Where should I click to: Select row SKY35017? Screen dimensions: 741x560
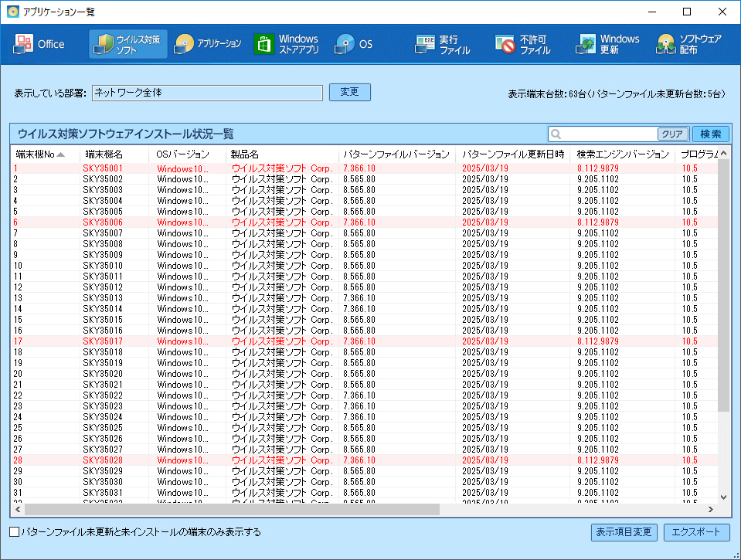[x=365, y=341]
